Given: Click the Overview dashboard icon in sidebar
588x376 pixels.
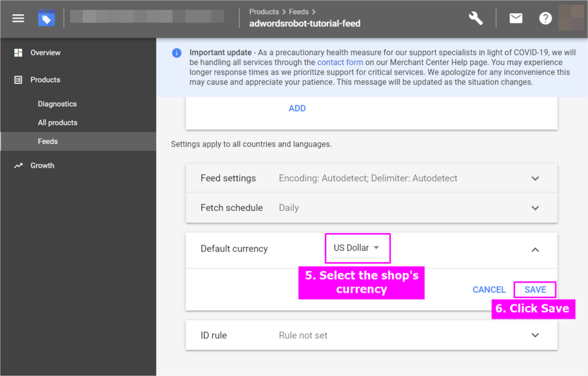Looking at the screenshot, I should pos(19,53).
